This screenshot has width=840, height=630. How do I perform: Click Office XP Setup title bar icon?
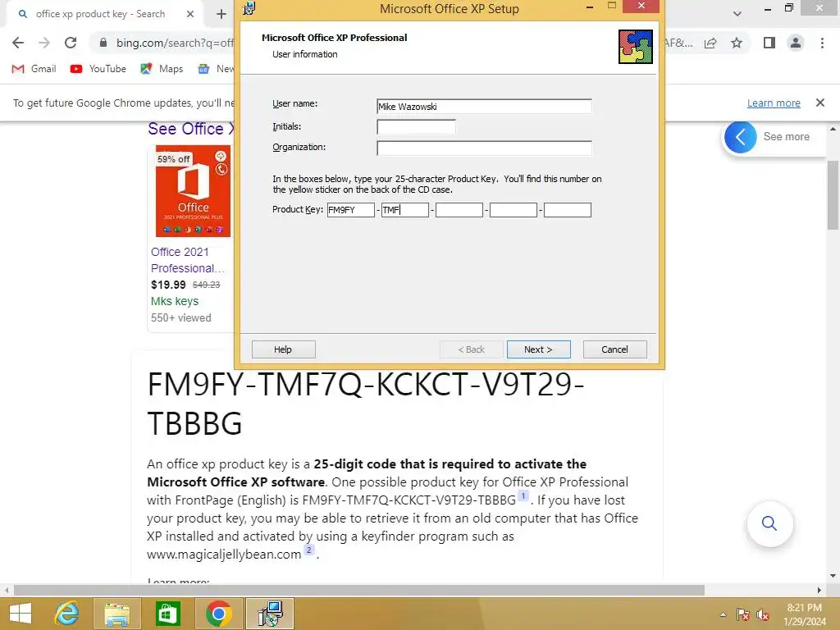pyautogui.click(x=249, y=8)
